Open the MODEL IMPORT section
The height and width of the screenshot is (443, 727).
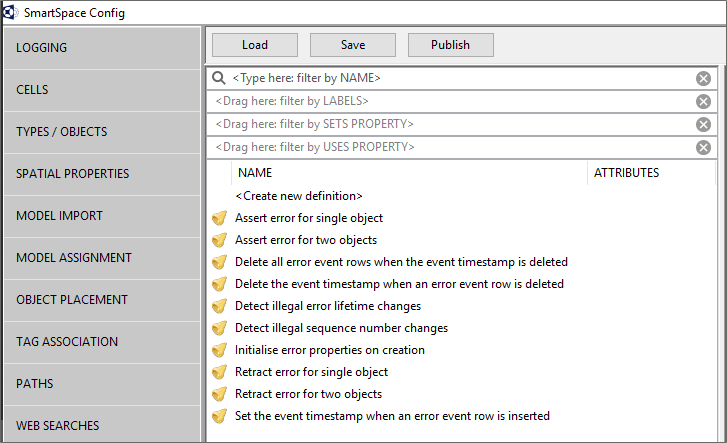tap(102, 216)
